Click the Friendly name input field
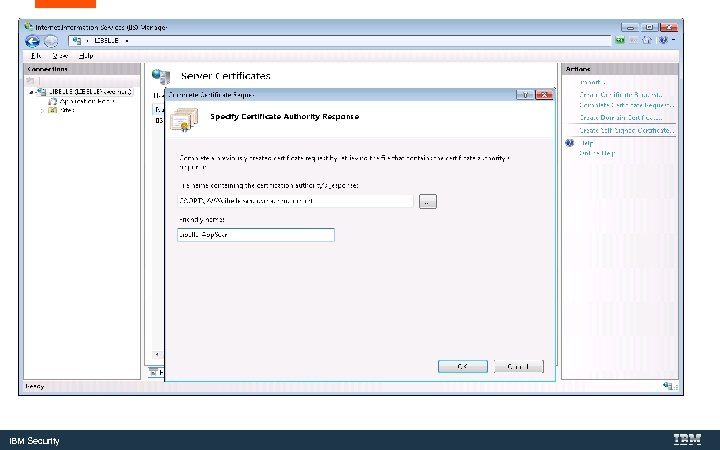The width and height of the screenshot is (720, 450). tap(256, 235)
